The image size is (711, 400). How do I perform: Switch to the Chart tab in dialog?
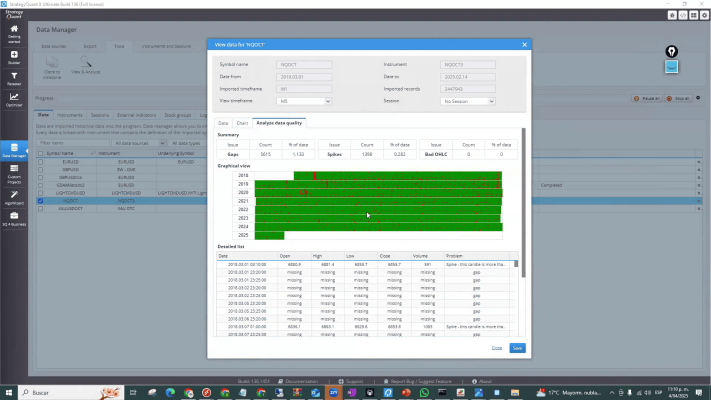click(x=242, y=122)
